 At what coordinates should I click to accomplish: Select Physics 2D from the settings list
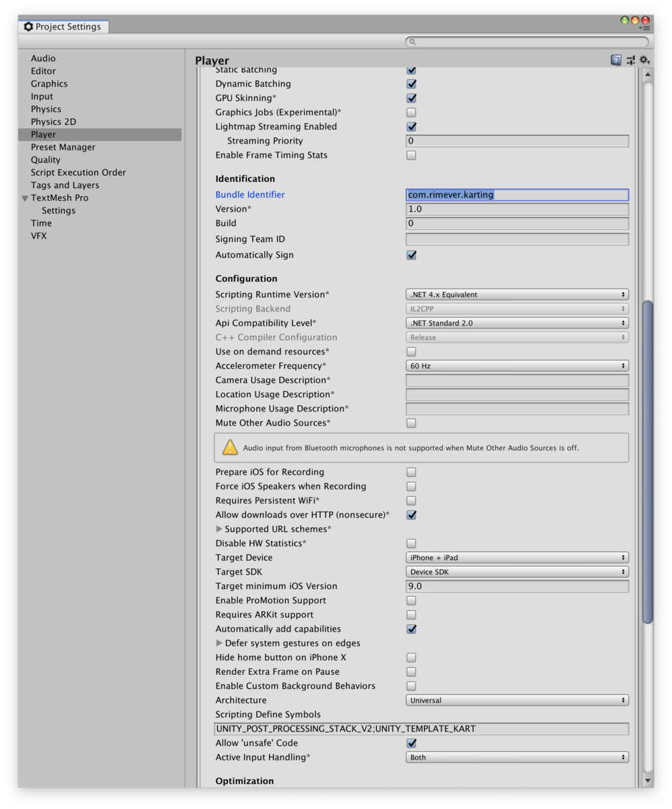(x=53, y=121)
